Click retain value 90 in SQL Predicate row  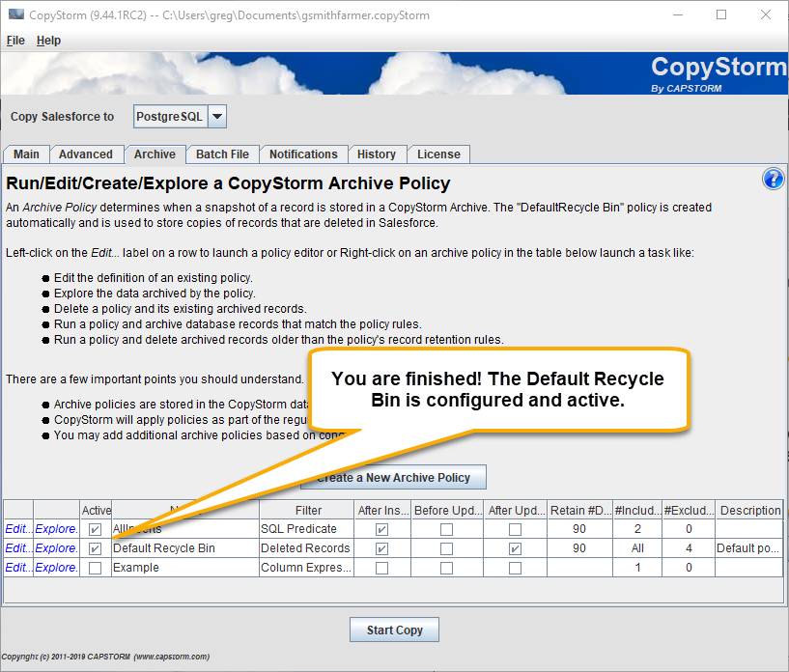(x=579, y=529)
